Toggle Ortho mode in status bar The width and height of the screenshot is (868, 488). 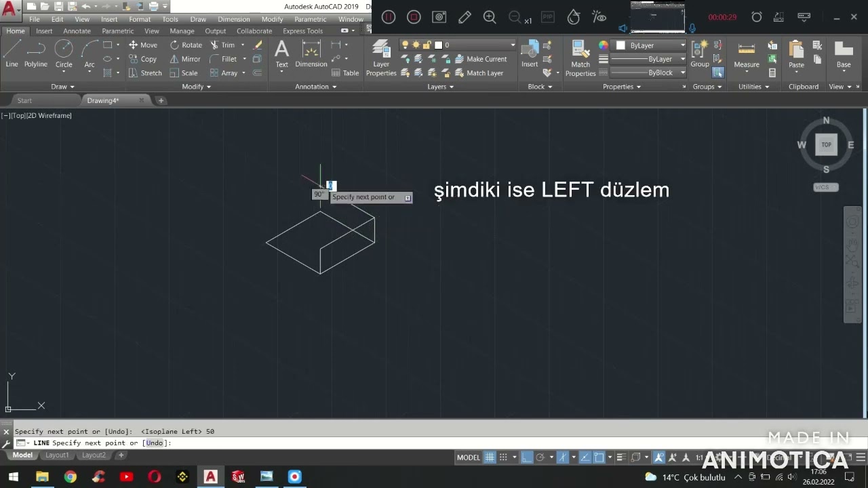(x=527, y=457)
